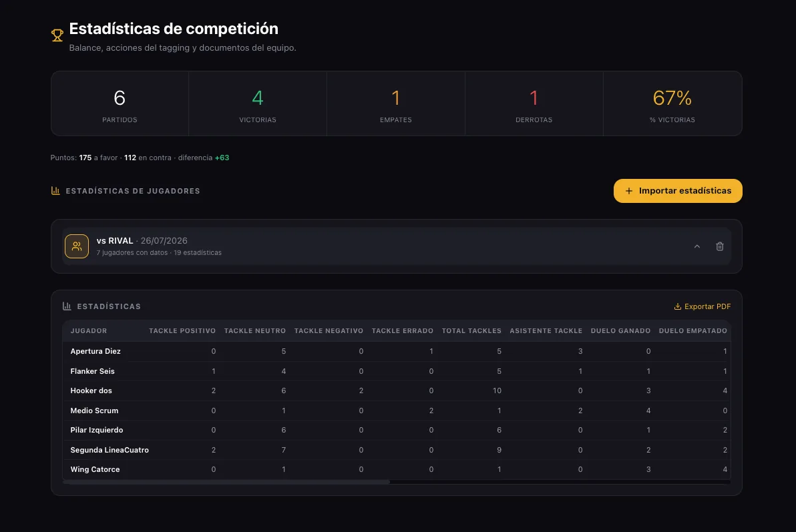Click the Tackle Negativo column header

click(329, 330)
